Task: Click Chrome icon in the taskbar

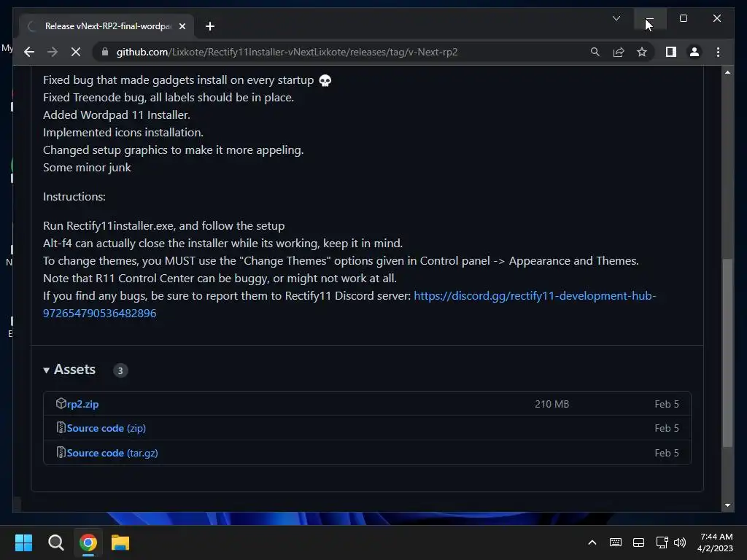Action: tap(88, 542)
